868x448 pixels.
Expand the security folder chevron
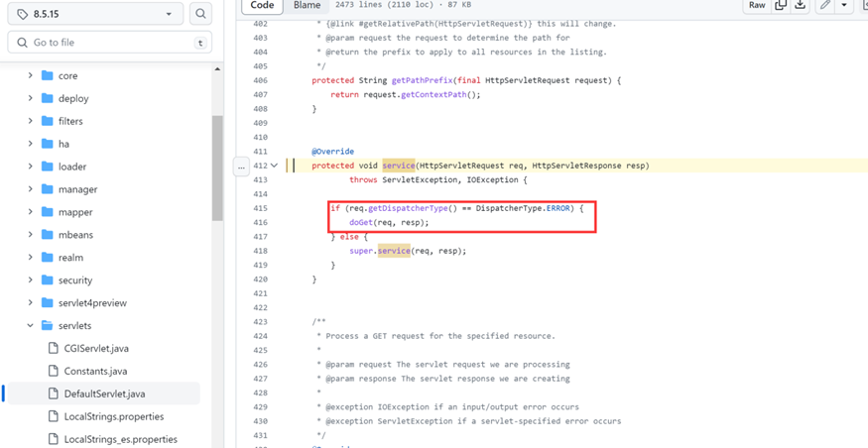pyautogui.click(x=31, y=280)
